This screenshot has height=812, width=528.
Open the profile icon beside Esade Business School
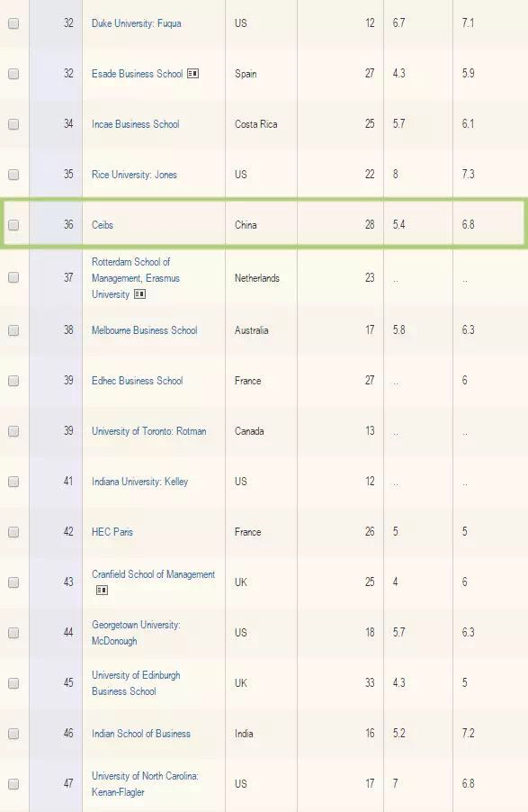pyautogui.click(x=192, y=74)
